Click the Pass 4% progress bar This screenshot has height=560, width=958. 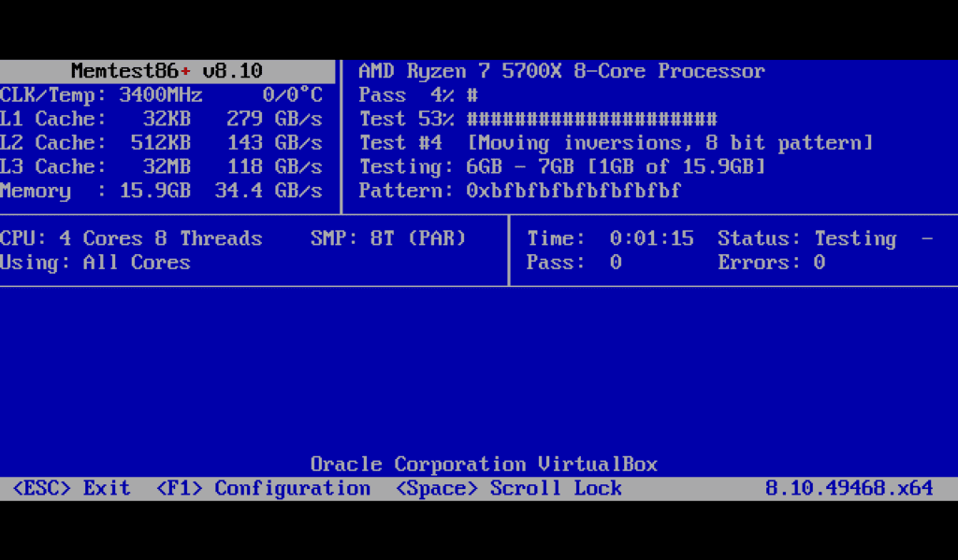418,95
